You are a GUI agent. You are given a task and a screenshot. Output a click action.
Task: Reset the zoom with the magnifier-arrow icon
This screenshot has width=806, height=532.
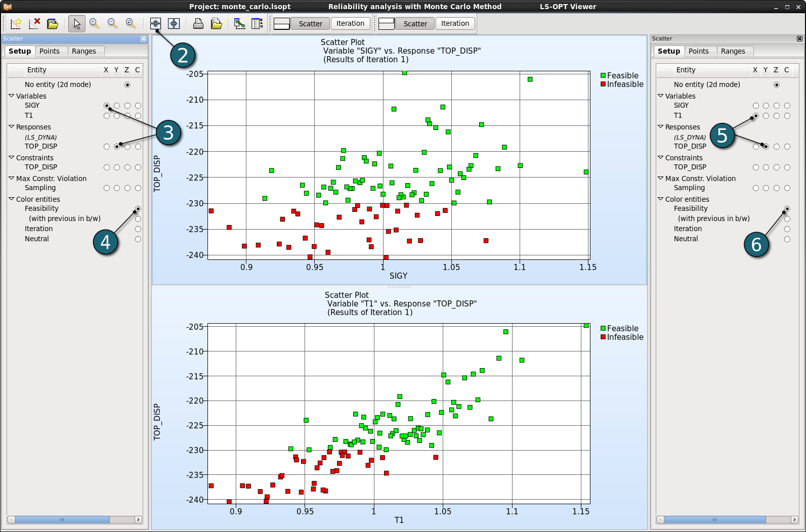pos(131,23)
